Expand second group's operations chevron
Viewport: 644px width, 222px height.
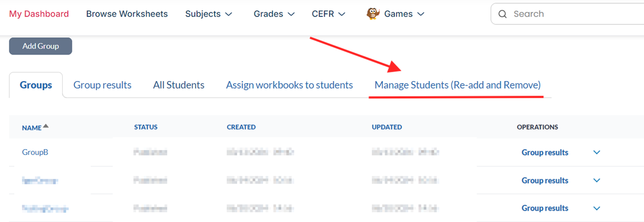tap(596, 180)
